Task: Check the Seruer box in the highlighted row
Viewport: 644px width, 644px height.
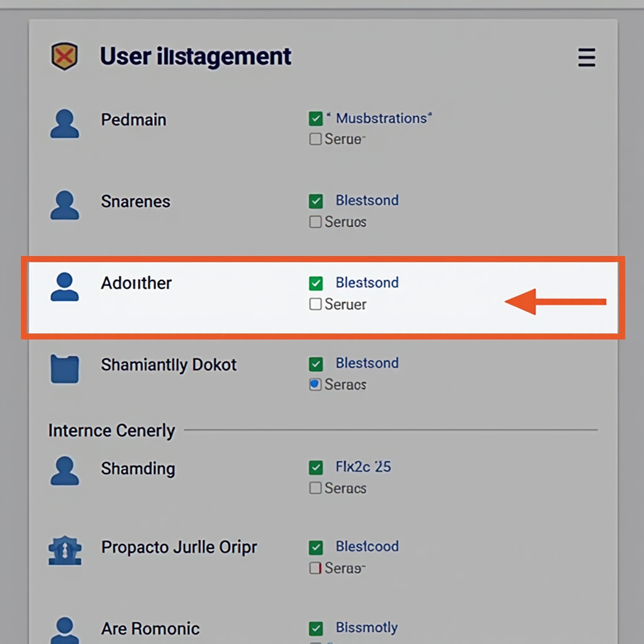Action: pyautogui.click(x=316, y=304)
